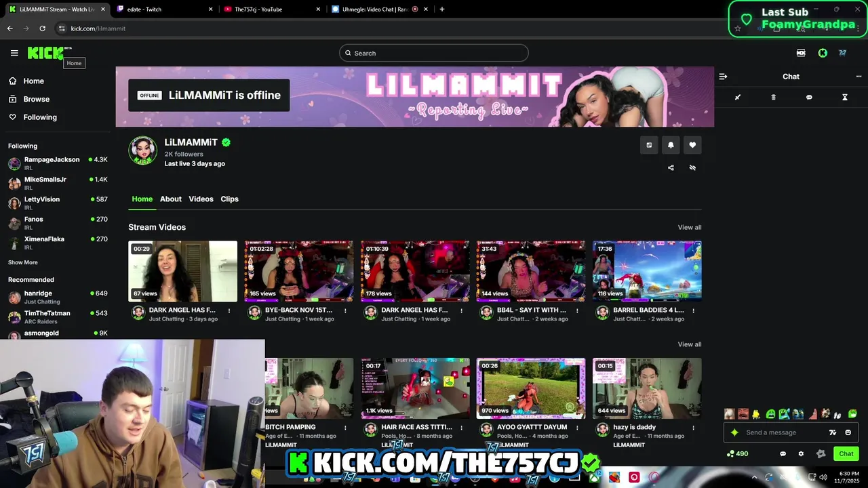Open options menu for 00:29 DARK ANGEL video
868x488 pixels.
[x=229, y=310]
